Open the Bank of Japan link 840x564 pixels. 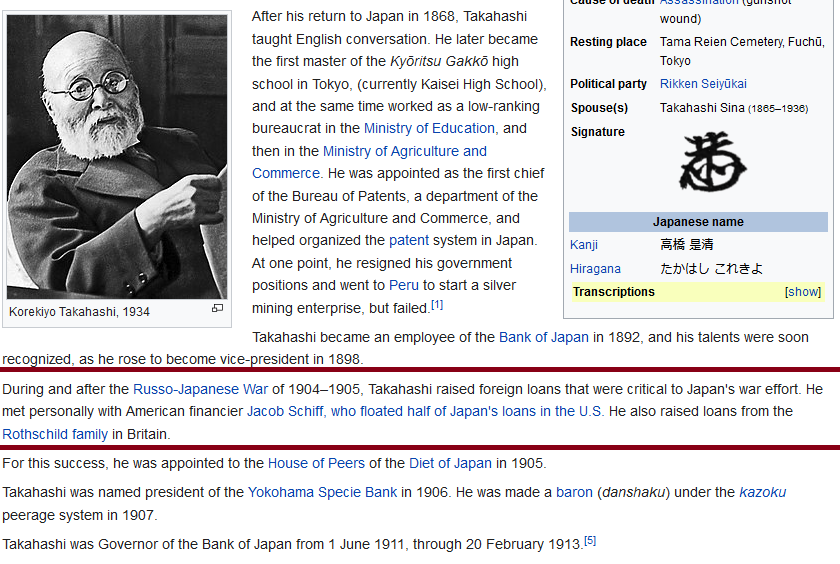[544, 337]
